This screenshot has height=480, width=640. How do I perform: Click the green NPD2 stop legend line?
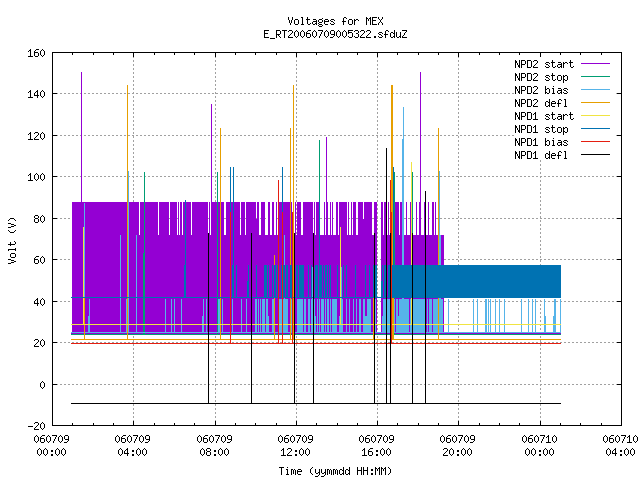(x=596, y=76)
